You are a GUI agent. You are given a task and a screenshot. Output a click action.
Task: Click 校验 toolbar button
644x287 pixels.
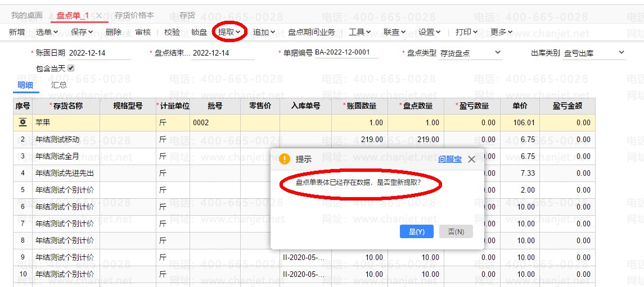[x=172, y=32]
